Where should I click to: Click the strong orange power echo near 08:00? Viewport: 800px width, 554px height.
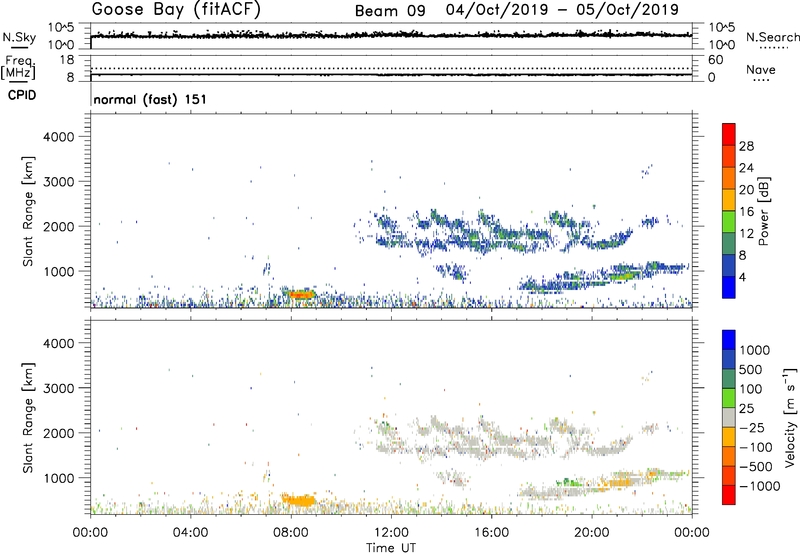click(x=301, y=294)
